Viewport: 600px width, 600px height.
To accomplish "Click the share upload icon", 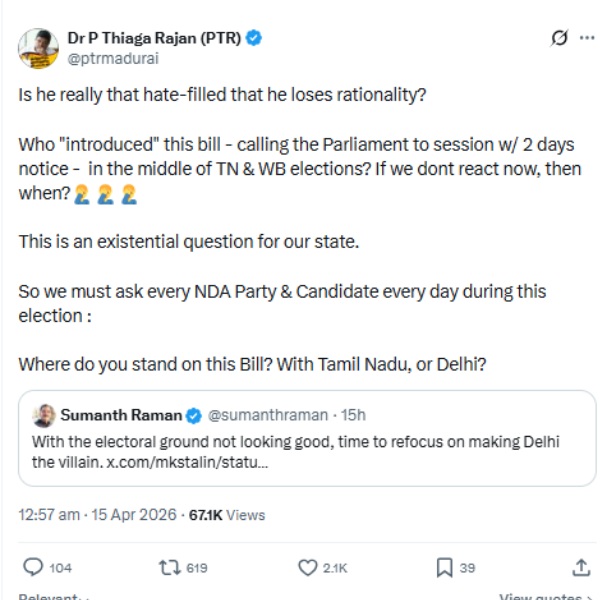I will click(581, 567).
